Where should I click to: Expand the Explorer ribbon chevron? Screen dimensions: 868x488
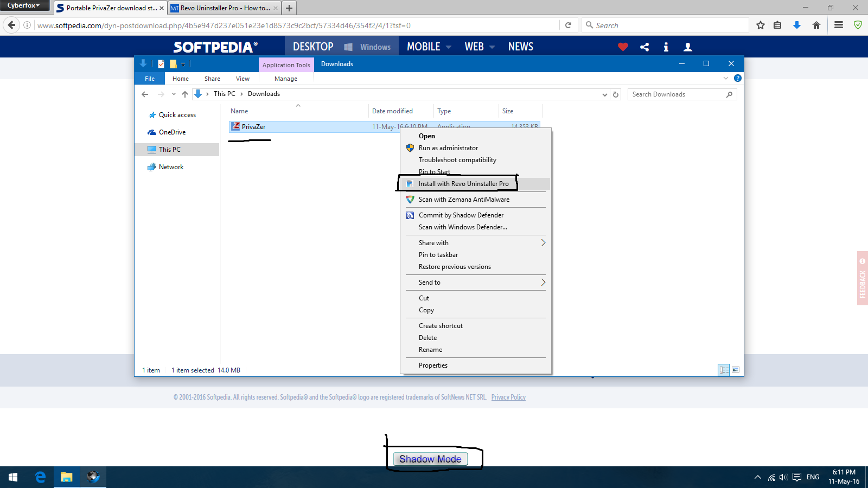coord(726,78)
